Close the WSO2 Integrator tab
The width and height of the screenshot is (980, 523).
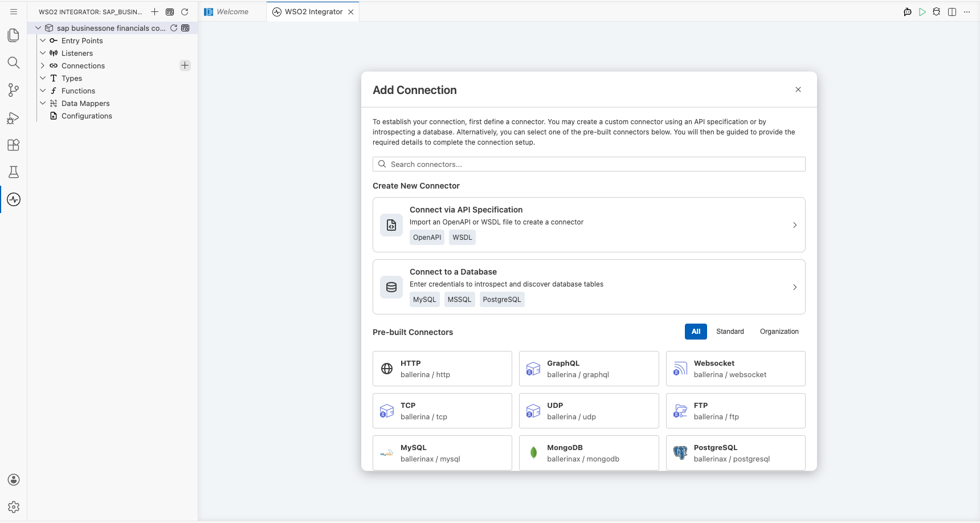click(x=351, y=12)
